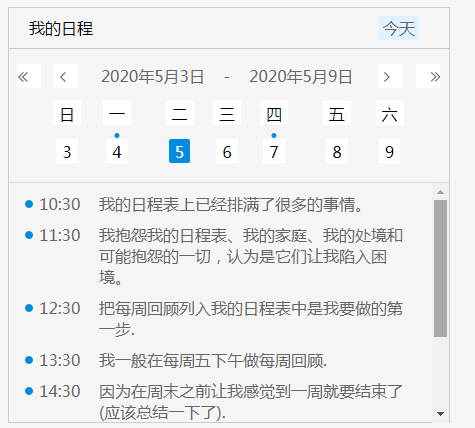475x428 pixels.
Task: Select date 7 with event dot
Action: 274,151
